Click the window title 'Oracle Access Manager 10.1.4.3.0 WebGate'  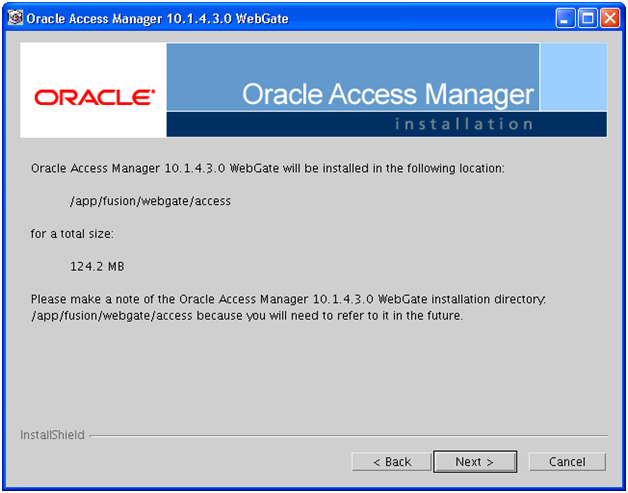coord(157,18)
